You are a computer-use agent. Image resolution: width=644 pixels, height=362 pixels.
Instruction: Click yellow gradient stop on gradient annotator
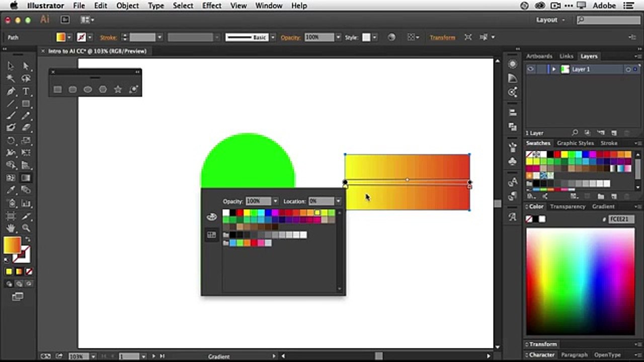pyautogui.click(x=345, y=187)
